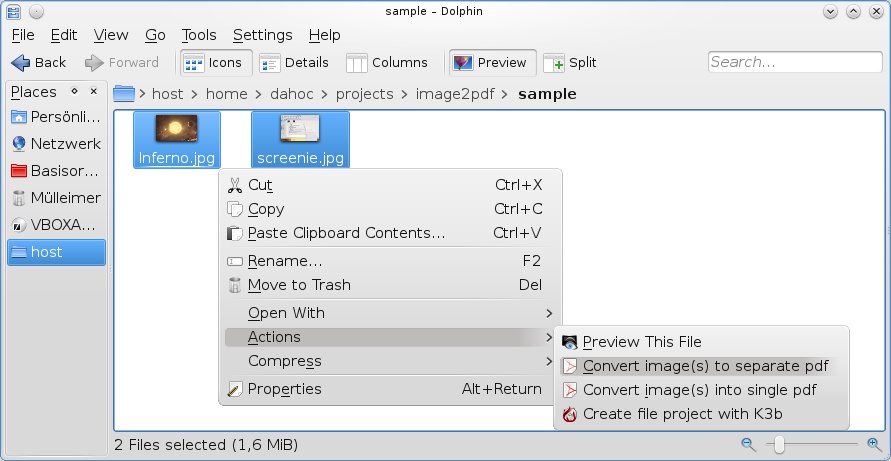Toggle the Preview mode button
Viewport: 891px width, 461px height.
click(492, 63)
